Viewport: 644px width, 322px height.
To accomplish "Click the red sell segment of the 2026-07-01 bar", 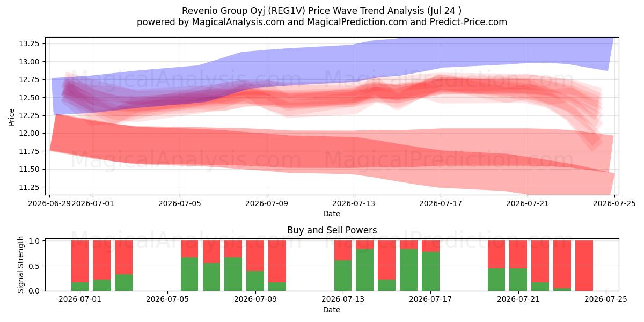I will [80, 261].
